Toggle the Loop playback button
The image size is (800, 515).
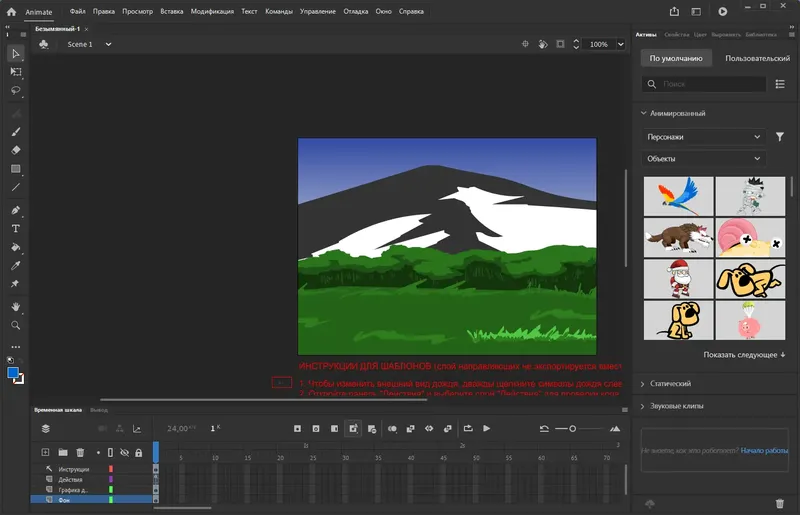click(x=468, y=429)
